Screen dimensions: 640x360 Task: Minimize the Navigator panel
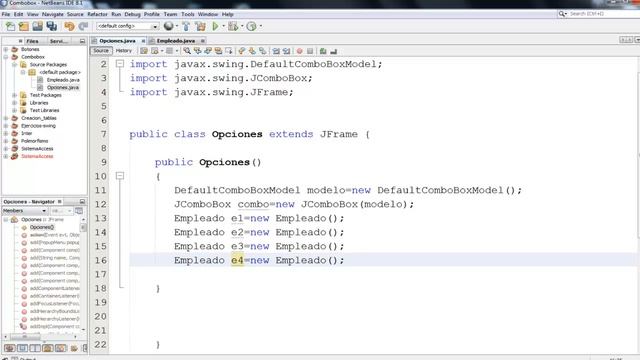pyautogui.click(x=82, y=202)
